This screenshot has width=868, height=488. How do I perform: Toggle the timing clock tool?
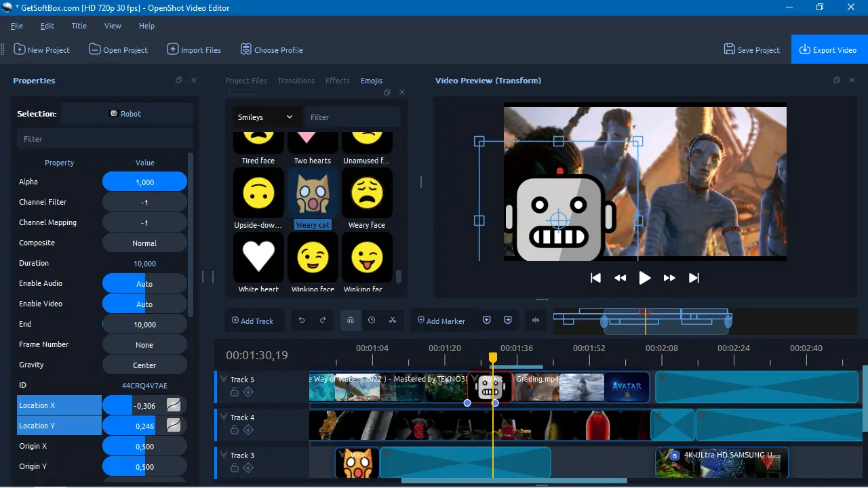tap(372, 321)
